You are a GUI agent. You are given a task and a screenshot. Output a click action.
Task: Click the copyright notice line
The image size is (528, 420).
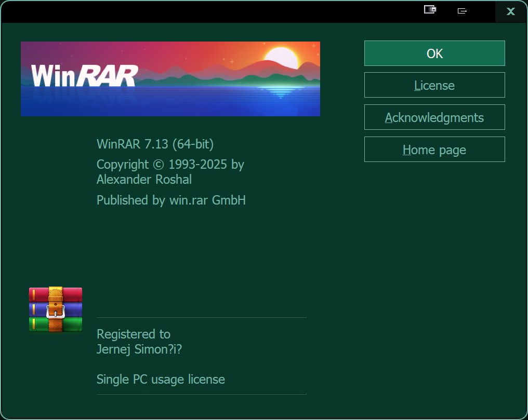pos(170,164)
